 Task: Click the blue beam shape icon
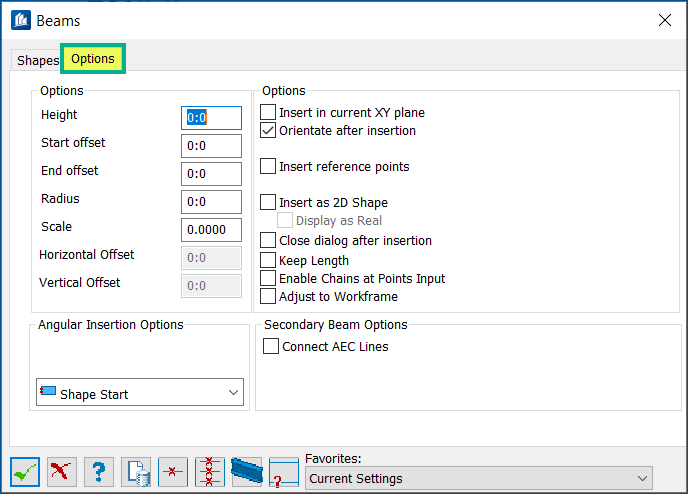246,470
